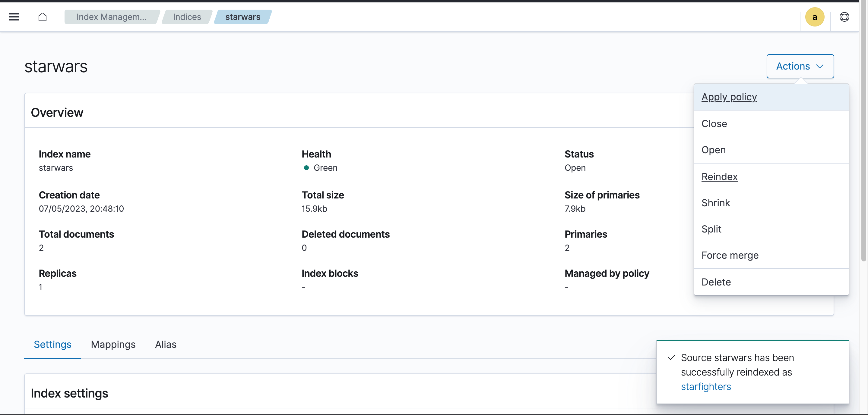This screenshot has width=868, height=415.
Task: Choose Close in the Actions menu
Action: tap(714, 123)
